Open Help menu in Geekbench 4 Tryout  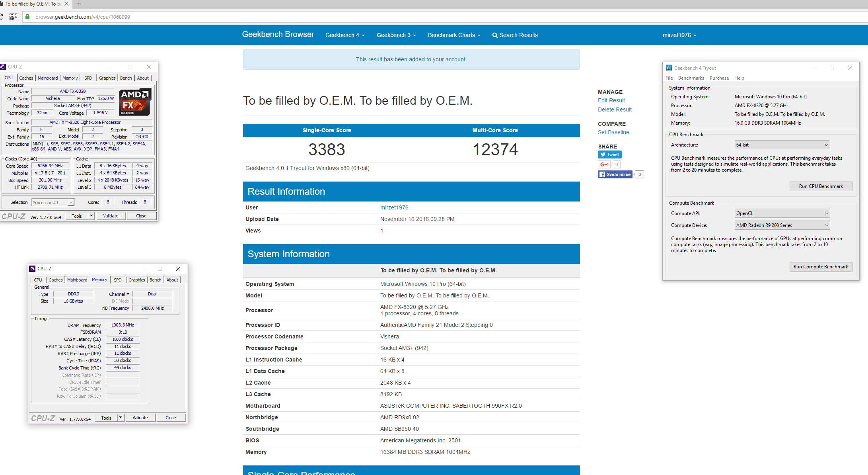coord(739,78)
